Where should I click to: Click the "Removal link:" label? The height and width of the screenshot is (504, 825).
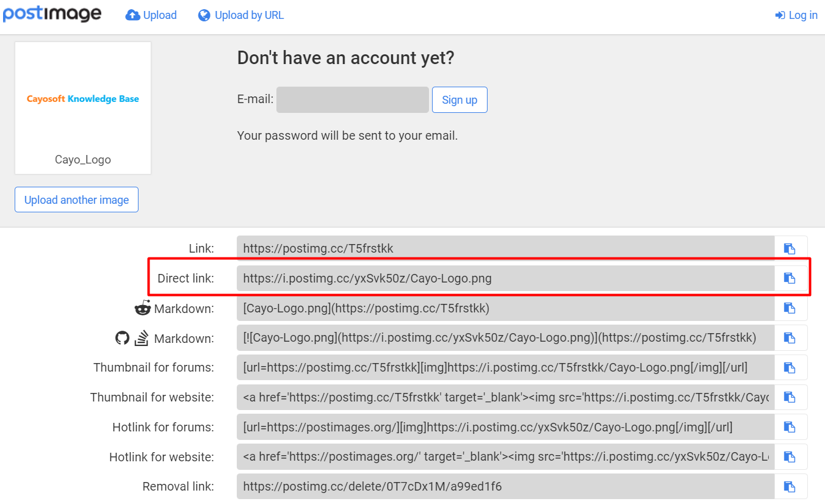coord(178,486)
